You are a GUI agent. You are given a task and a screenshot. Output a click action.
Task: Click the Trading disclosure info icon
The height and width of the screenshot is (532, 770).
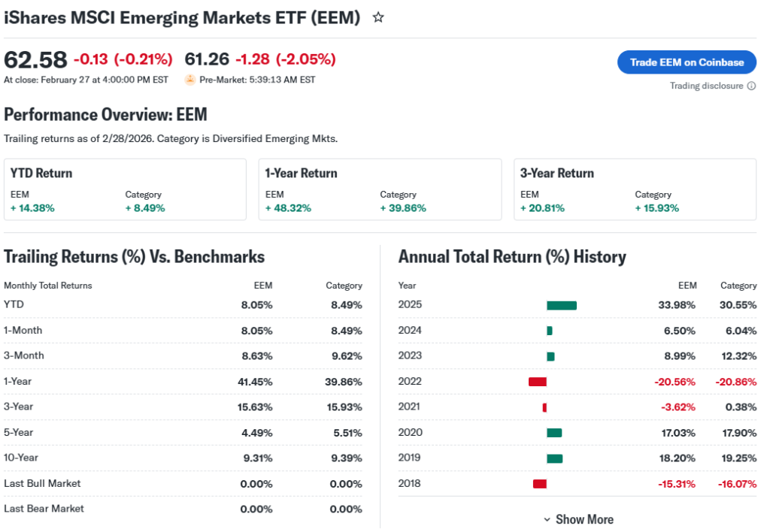point(750,86)
